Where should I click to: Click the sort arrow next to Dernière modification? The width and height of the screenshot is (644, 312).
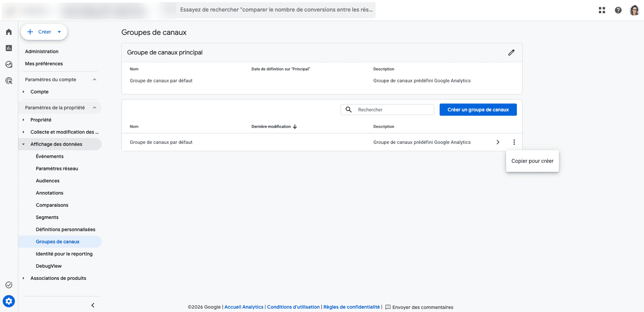(x=295, y=127)
